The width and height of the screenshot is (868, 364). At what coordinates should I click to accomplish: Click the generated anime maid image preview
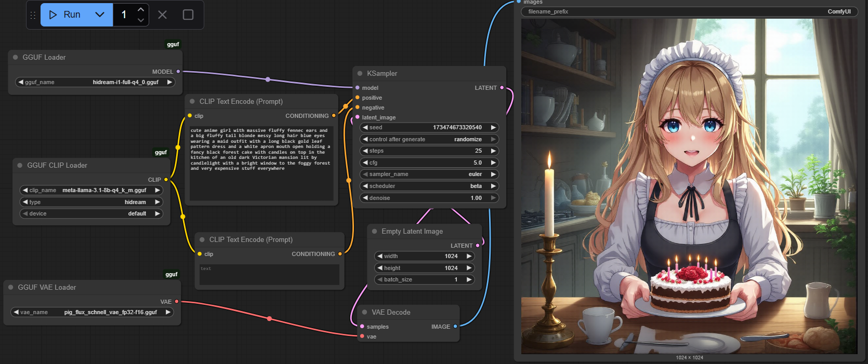pyautogui.click(x=689, y=187)
